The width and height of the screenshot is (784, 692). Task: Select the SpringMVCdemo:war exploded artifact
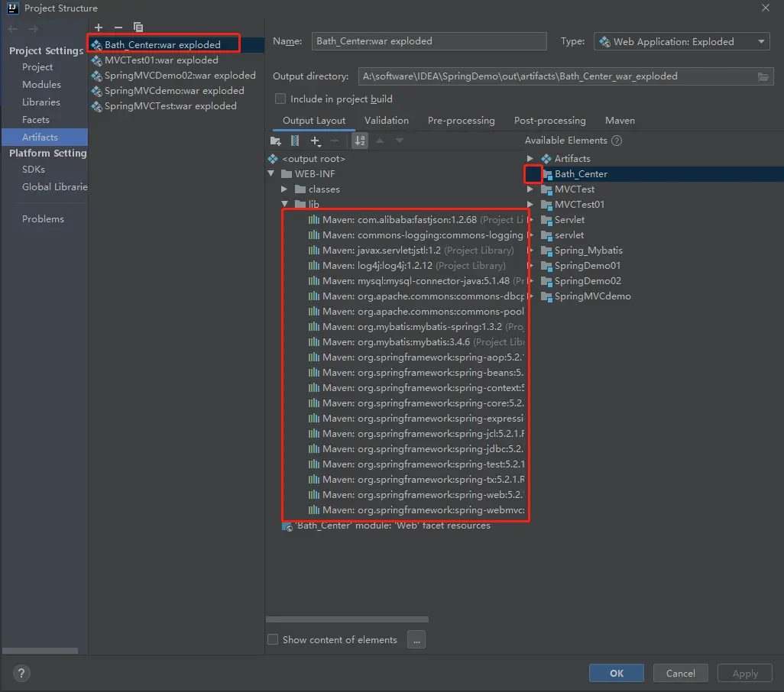168,91
